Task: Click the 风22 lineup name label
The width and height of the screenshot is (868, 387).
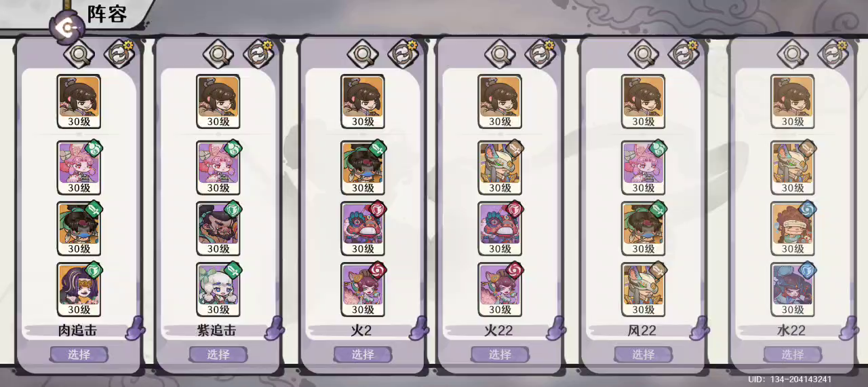Action: point(643,331)
